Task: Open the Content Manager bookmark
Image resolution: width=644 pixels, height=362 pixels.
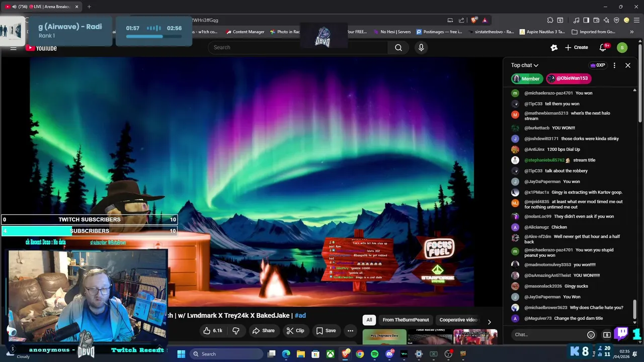Action: tap(245, 32)
